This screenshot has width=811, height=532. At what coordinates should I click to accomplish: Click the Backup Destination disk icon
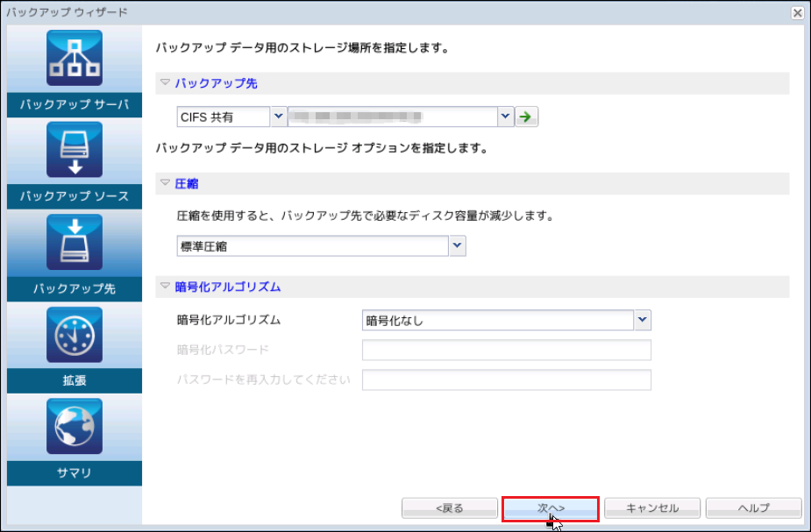tap(75, 242)
